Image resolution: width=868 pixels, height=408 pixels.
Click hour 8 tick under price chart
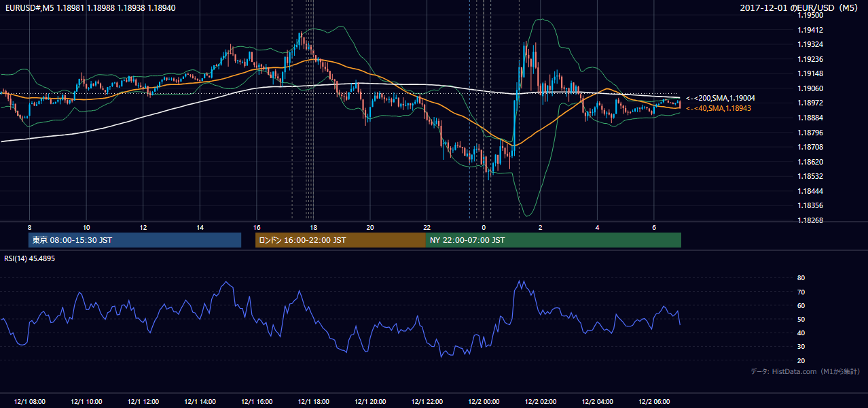pyautogui.click(x=30, y=227)
